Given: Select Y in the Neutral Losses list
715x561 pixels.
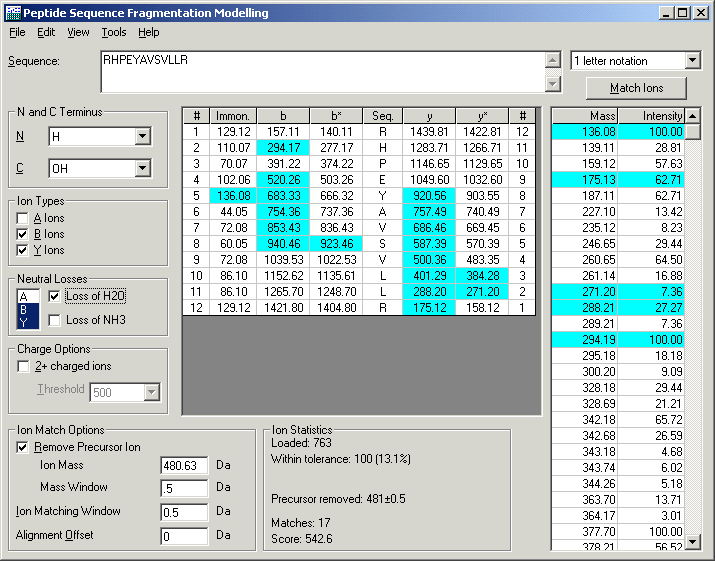Looking at the screenshot, I should coord(28,322).
